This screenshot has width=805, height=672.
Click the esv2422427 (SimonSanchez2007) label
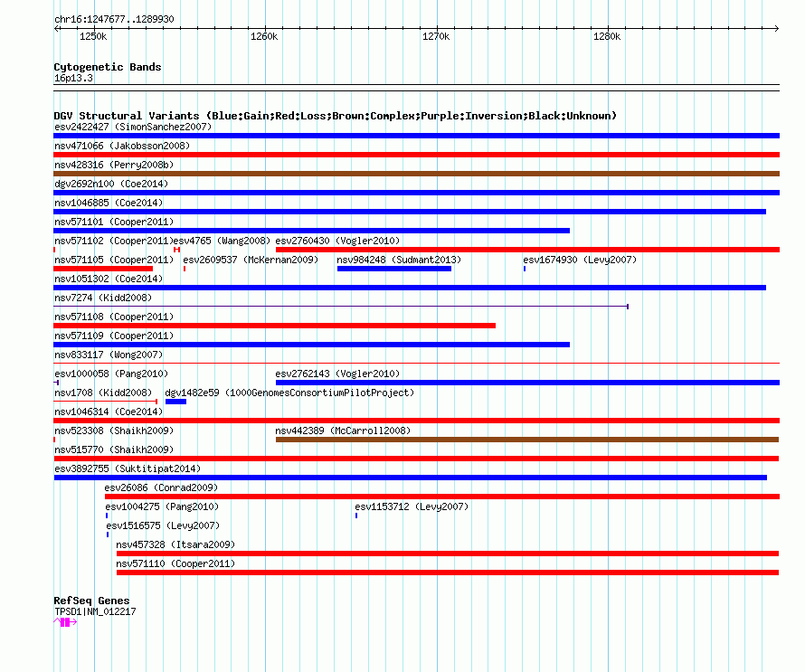coord(133,127)
